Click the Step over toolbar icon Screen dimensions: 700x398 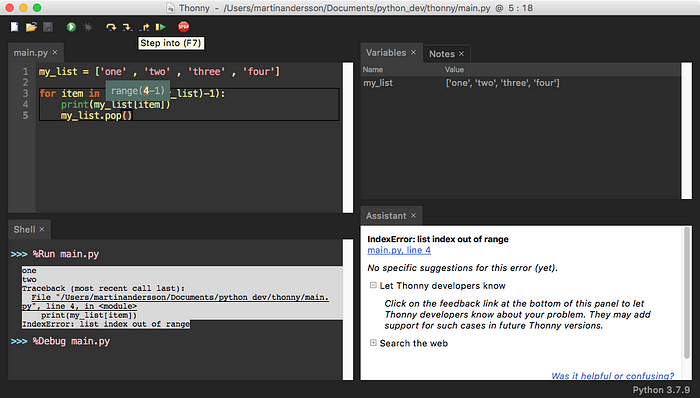[111, 27]
